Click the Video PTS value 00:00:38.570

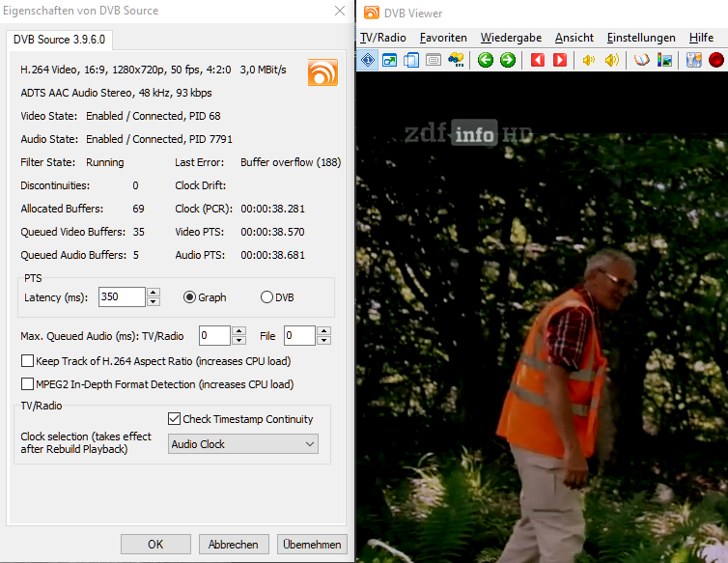(x=272, y=232)
